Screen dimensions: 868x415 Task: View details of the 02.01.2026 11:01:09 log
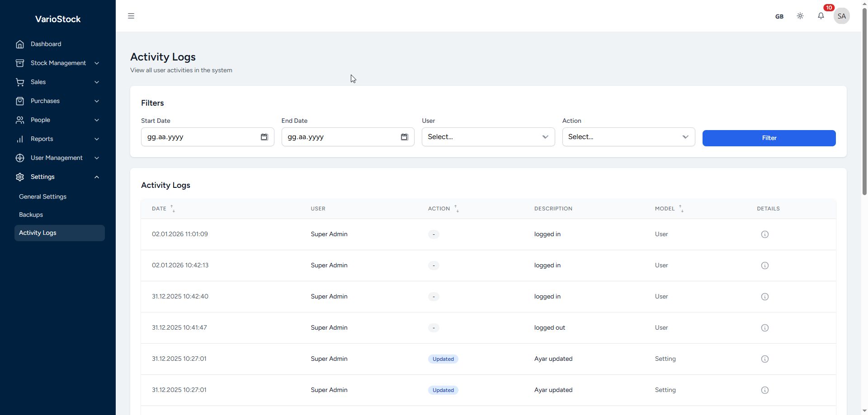pyautogui.click(x=764, y=234)
